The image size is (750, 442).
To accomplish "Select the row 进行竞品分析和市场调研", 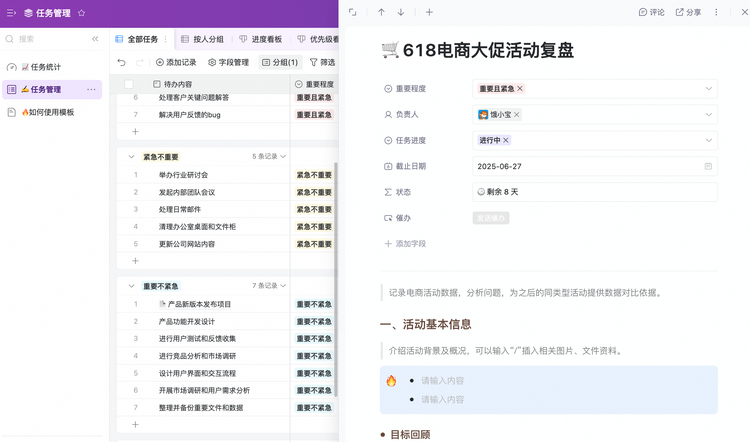I will click(x=198, y=356).
